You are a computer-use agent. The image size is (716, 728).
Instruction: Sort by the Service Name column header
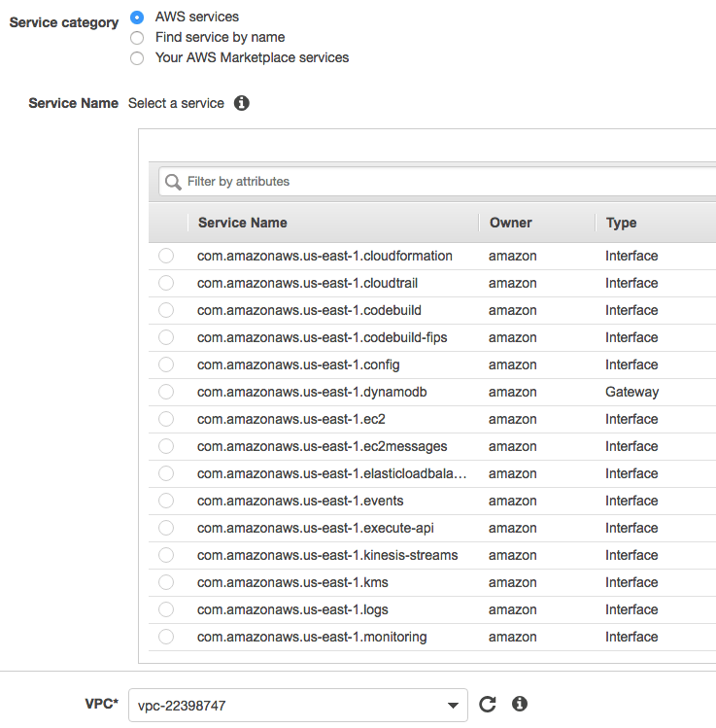243,223
